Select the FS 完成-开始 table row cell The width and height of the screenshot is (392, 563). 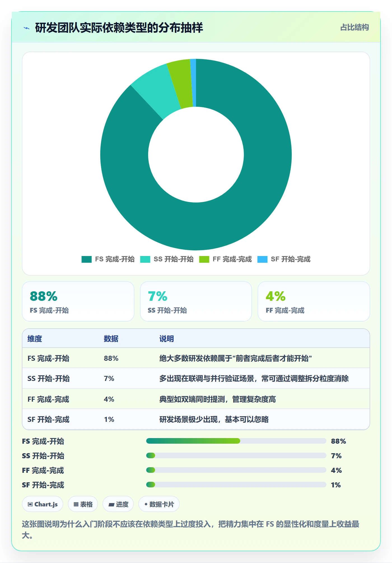48,358
